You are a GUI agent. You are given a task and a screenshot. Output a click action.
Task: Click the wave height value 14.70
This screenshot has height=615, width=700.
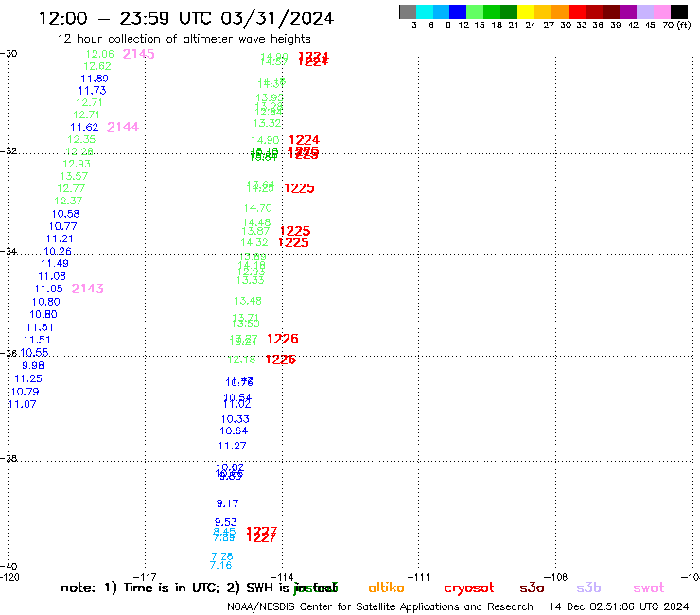257,208
